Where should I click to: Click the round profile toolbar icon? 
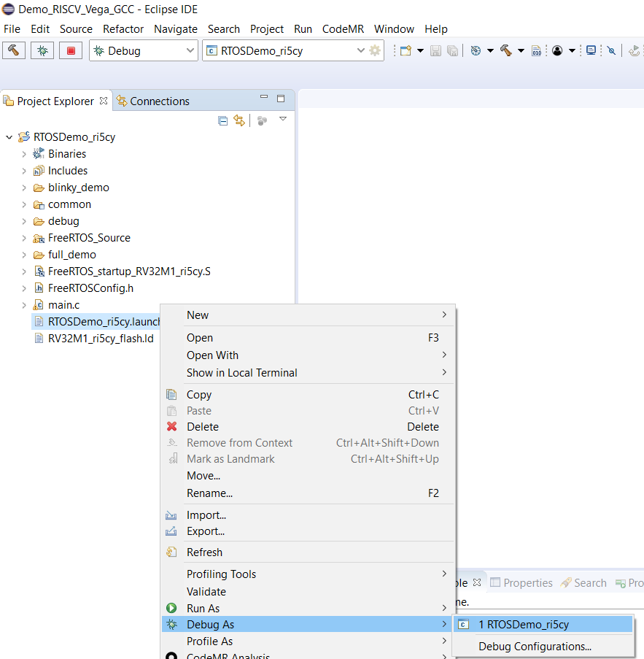click(x=557, y=51)
